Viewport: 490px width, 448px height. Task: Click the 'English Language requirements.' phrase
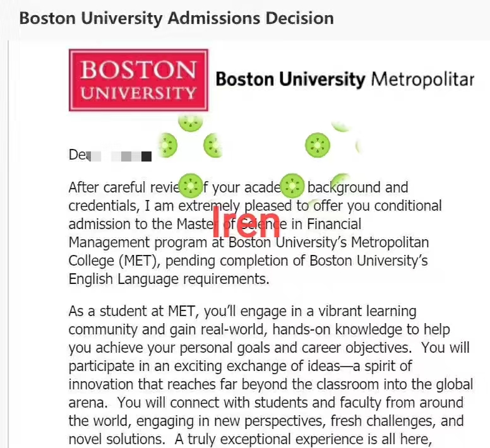169,280
